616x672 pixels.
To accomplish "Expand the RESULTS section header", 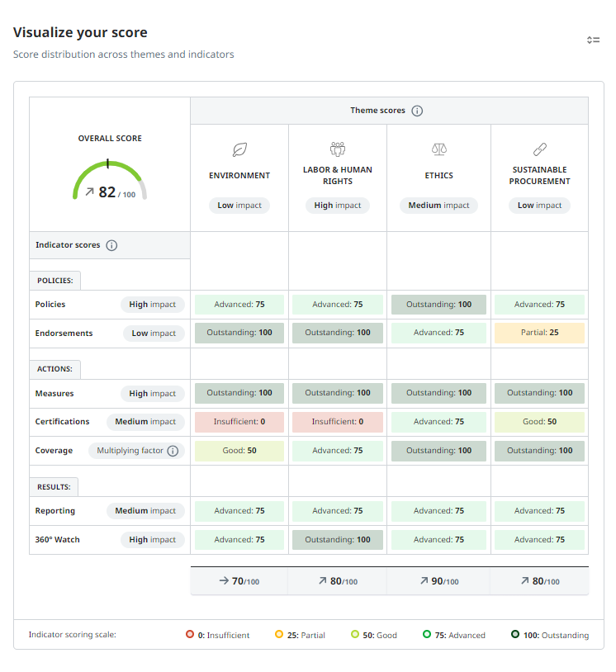I will pyautogui.click(x=54, y=486).
